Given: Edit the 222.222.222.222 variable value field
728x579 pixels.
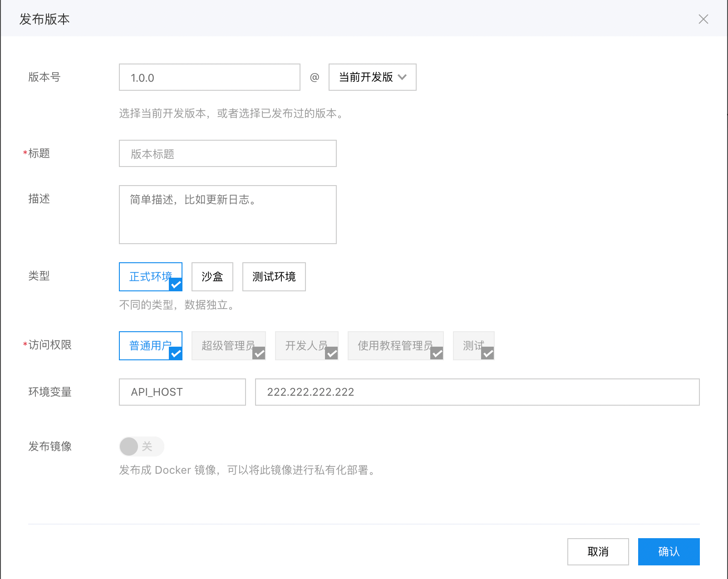Looking at the screenshot, I should point(477,392).
